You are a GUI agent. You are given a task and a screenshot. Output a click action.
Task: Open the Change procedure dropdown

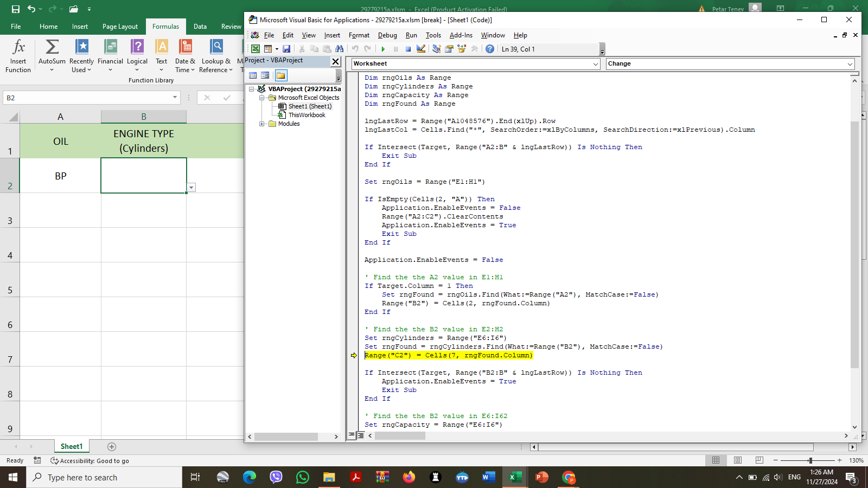click(x=850, y=64)
